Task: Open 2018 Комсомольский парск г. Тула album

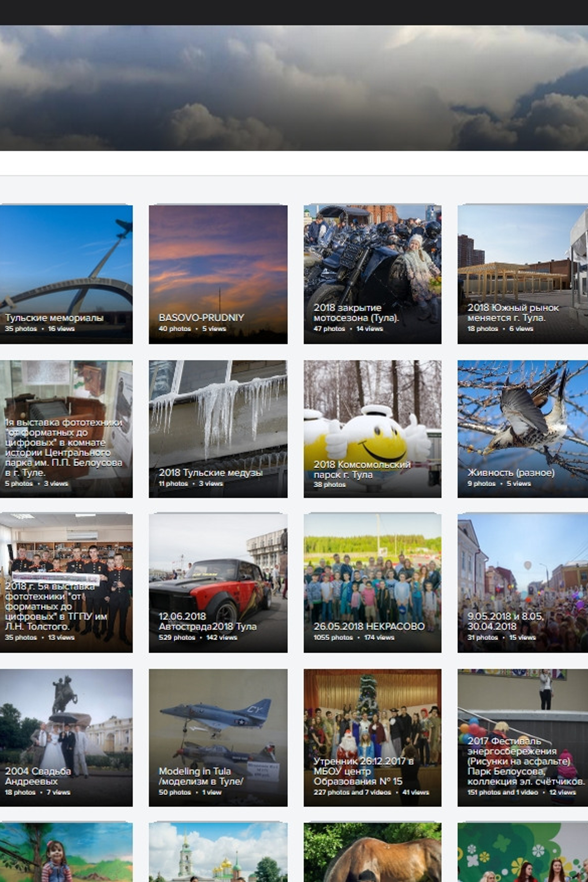Action: point(372,429)
